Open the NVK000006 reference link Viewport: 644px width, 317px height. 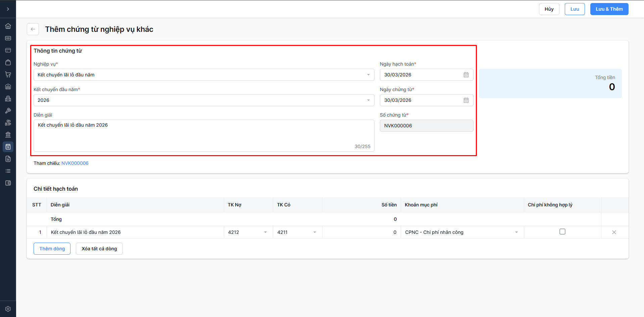pyautogui.click(x=75, y=163)
